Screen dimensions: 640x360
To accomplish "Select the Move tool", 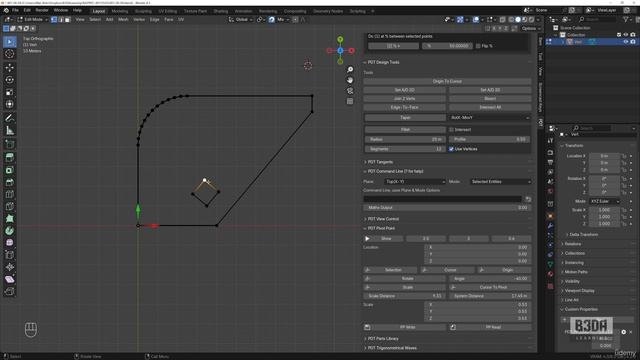I will (x=10, y=67).
